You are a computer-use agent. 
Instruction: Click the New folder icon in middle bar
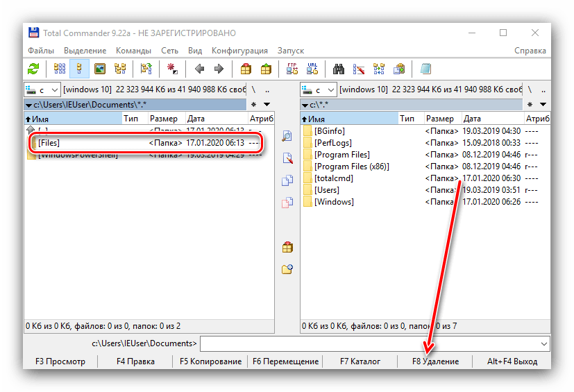point(287,269)
